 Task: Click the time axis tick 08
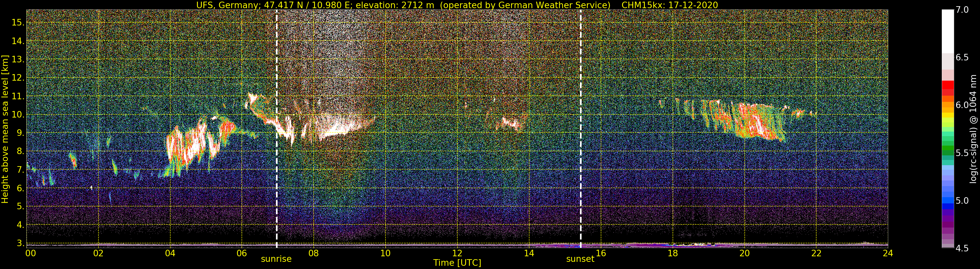tap(313, 253)
